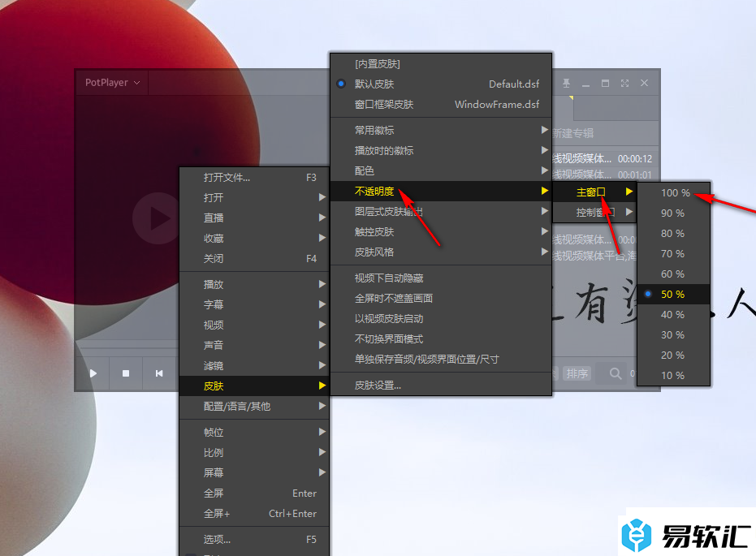This screenshot has height=556, width=756.
Task: Click the fullscreen icon in title bar
Action: click(x=625, y=83)
